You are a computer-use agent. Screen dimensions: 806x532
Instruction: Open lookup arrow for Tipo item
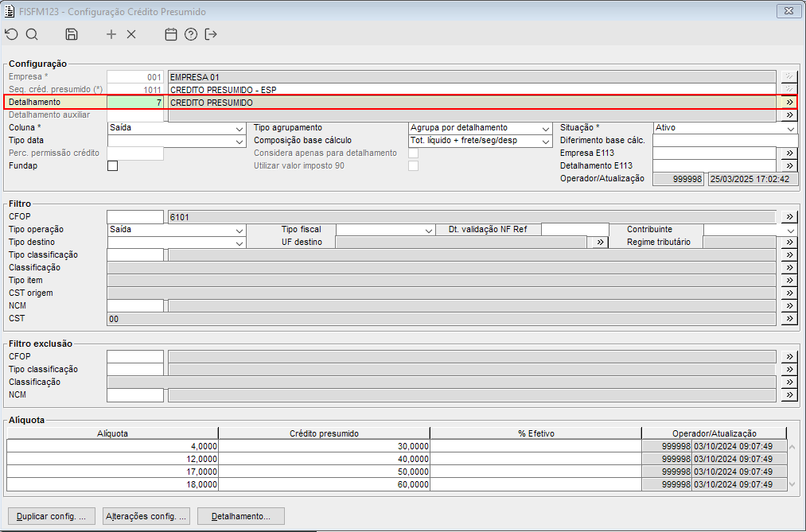(789, 281)
